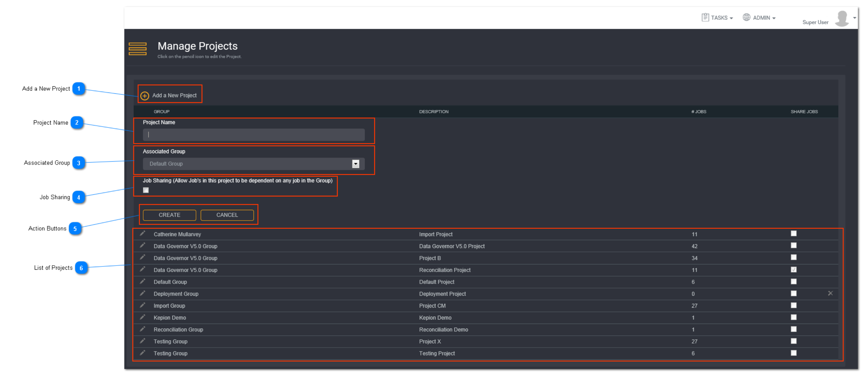The width and height of the screenshot is (868, 375).
Task: Expand the Associated Group dropdown
Action: [359, 164]
